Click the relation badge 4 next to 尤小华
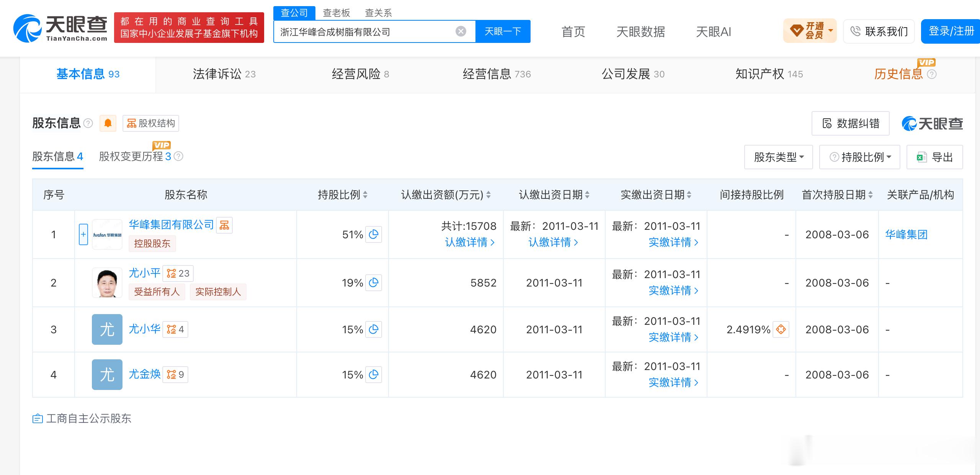 (175, 329)
